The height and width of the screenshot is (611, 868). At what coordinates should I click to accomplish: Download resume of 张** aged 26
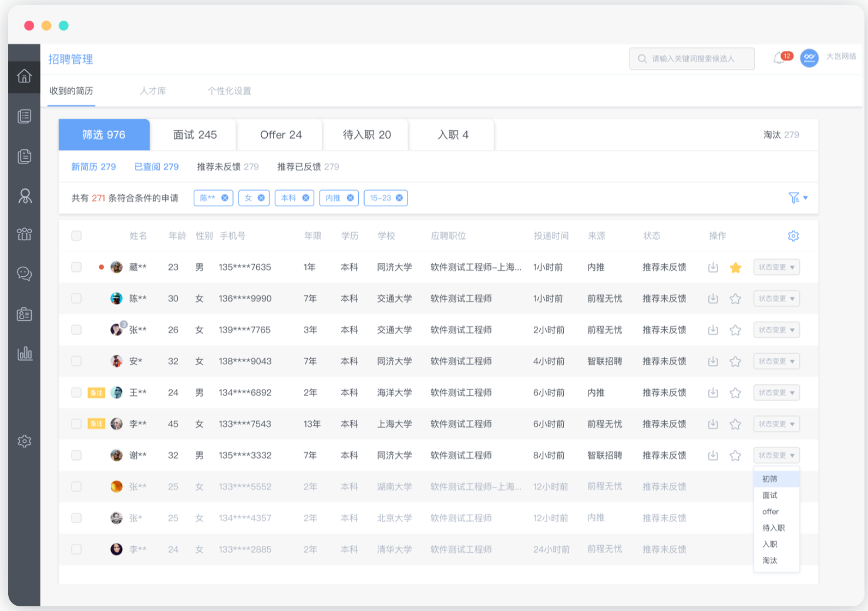(713, 330)
